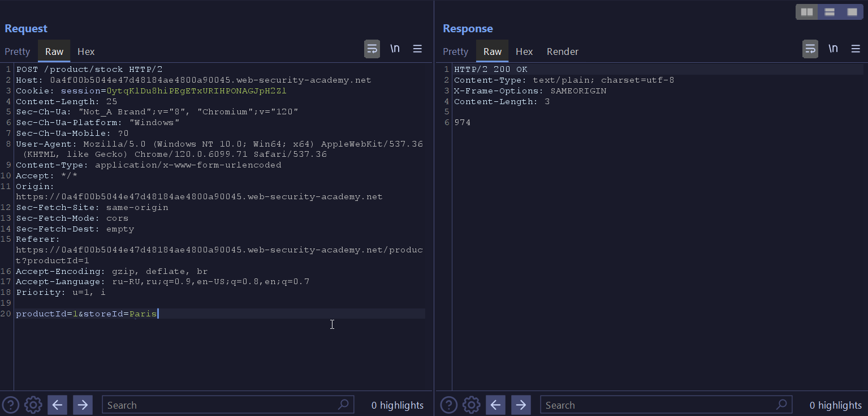868x416 pixels.
Task: Open the Response Render tab
Action: 562,52
